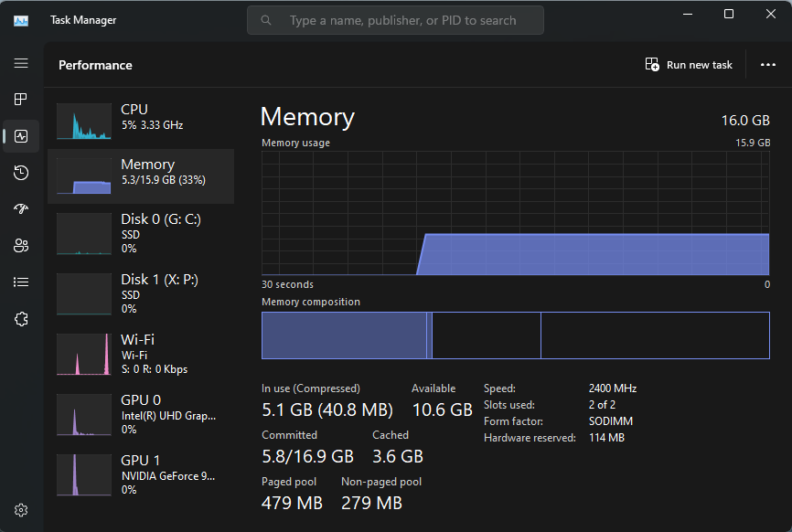
Task: Click the Memory usage graph
Action: click(x=517, y=215)
